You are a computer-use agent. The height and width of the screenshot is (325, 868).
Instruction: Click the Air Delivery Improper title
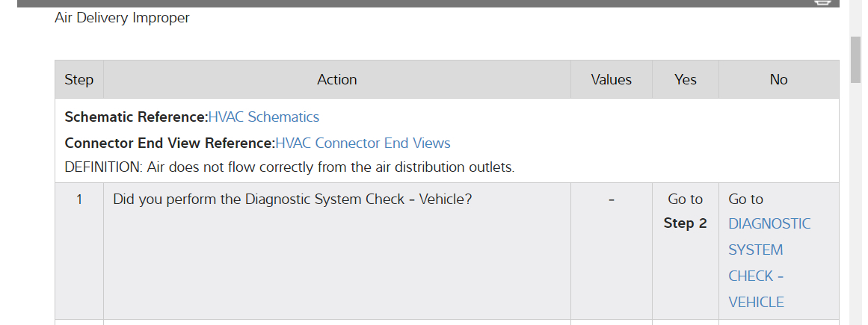[x=122, y=18]
